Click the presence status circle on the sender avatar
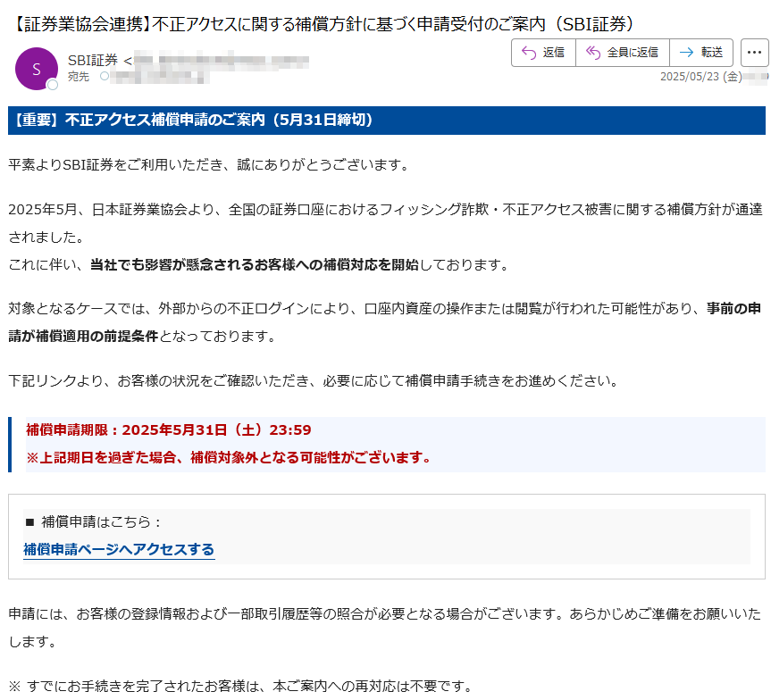 pyautogui.click(x=52, y=85)
